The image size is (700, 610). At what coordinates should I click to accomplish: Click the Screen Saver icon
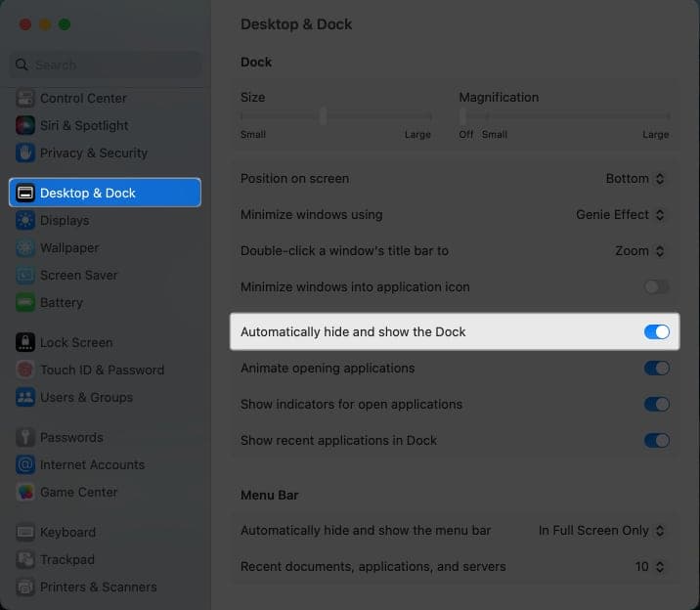pos(25,276)
